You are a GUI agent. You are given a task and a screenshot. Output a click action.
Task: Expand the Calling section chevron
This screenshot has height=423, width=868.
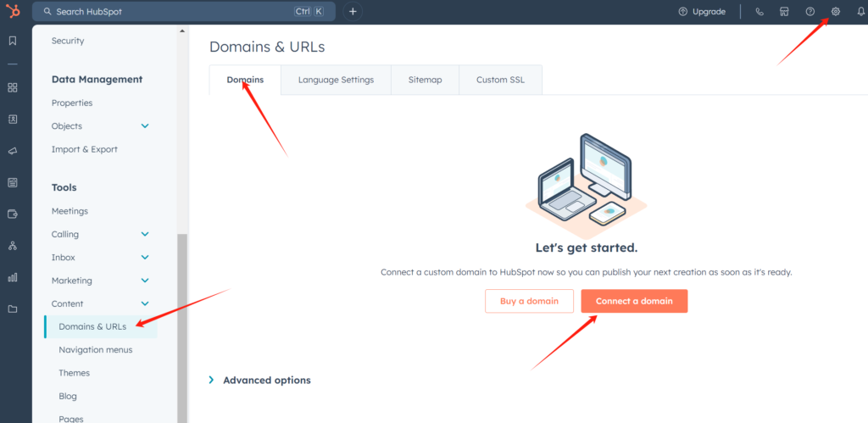tap(145, 235)
